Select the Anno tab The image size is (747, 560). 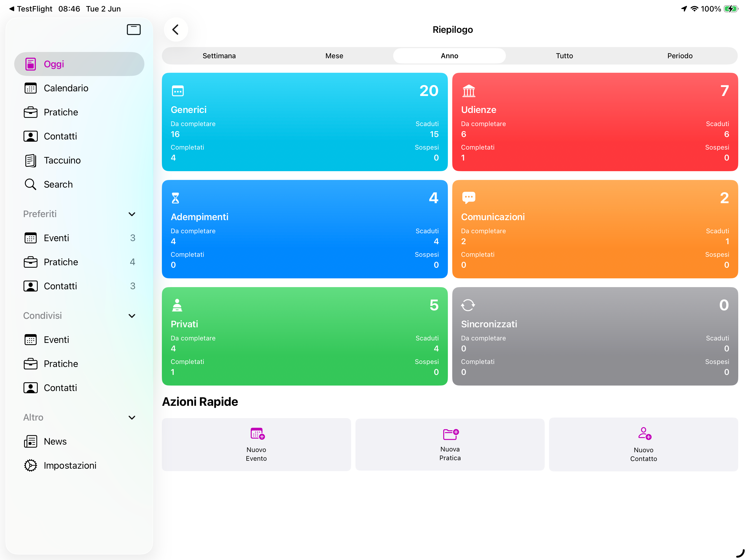click(x=450, y=56)
